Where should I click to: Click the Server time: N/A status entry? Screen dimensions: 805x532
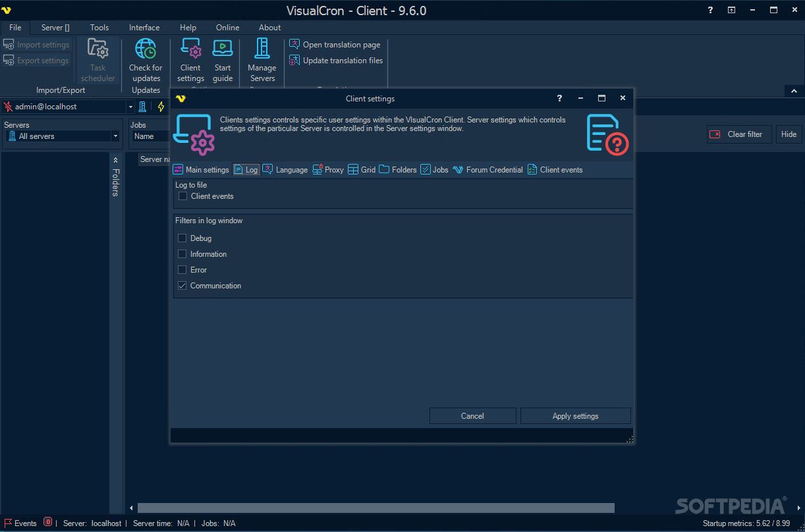point(161,523)
